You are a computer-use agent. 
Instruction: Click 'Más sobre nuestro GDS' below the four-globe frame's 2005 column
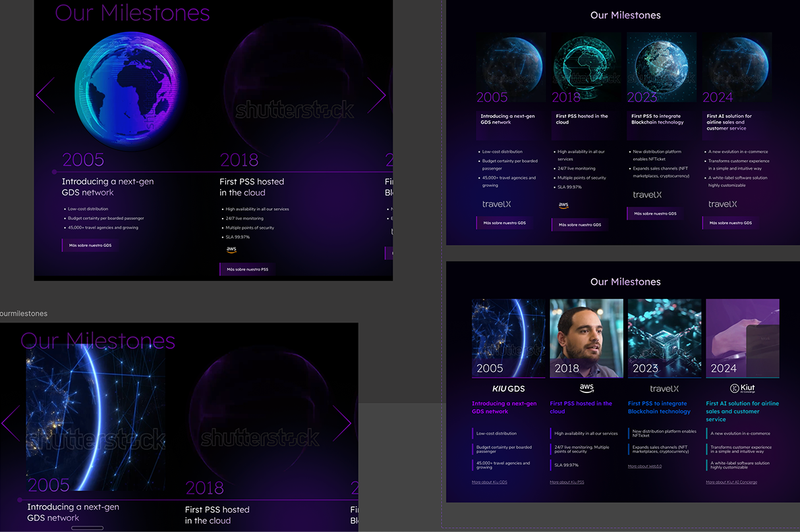504,223
